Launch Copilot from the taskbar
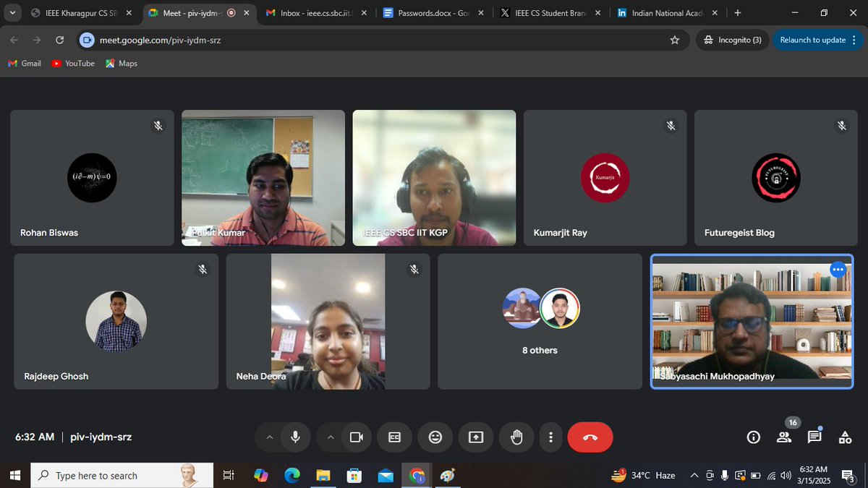Screen dimensions: 868x488 (261, 476)
